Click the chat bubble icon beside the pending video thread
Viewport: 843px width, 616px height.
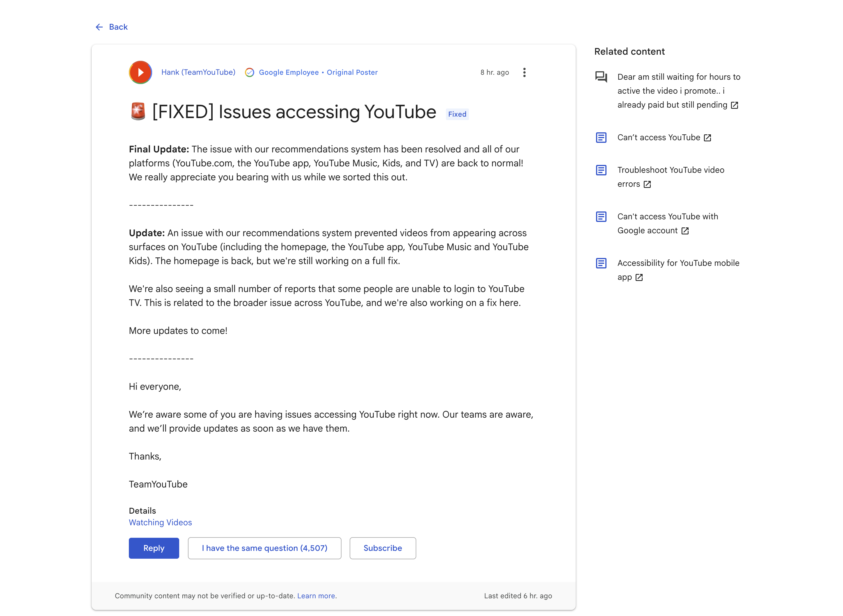coord(601,76)
